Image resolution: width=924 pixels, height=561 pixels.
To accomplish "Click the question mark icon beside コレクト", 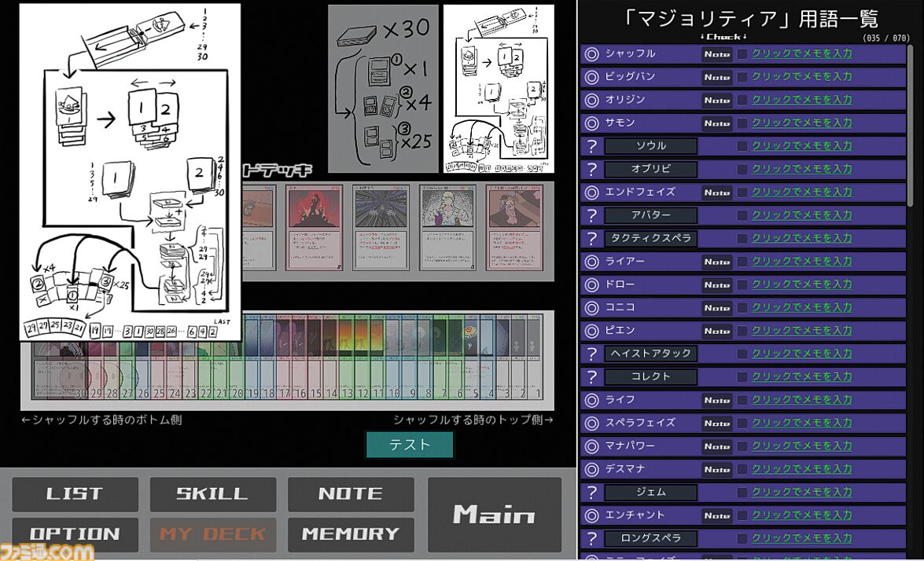I will pos(591,377).
